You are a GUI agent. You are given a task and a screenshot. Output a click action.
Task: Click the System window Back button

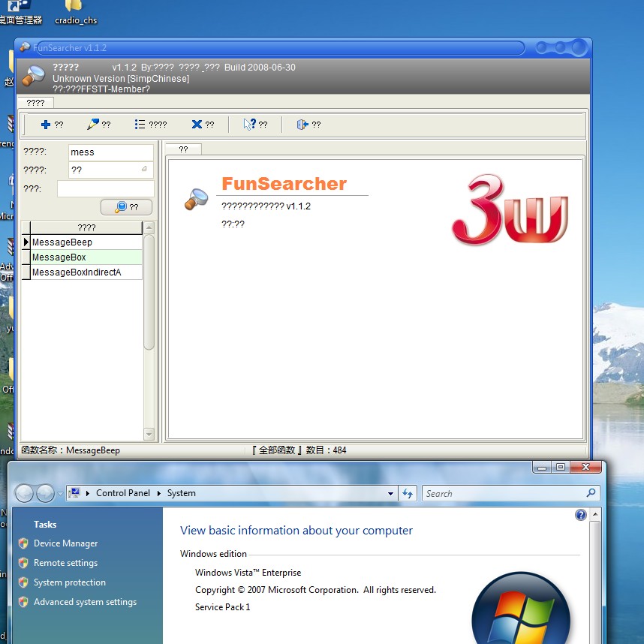tap(24, 493)
